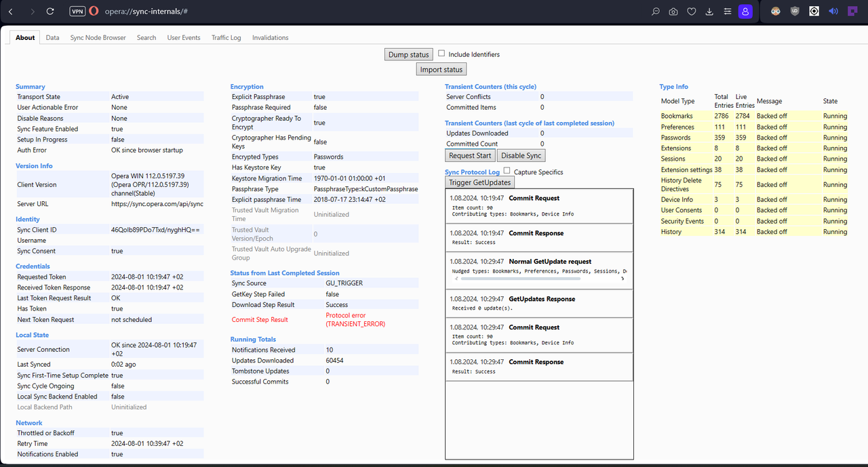Click the magnifier zoom icon in toolbar
The width and height of the screenshot is (868, 467).
(656, 12)
